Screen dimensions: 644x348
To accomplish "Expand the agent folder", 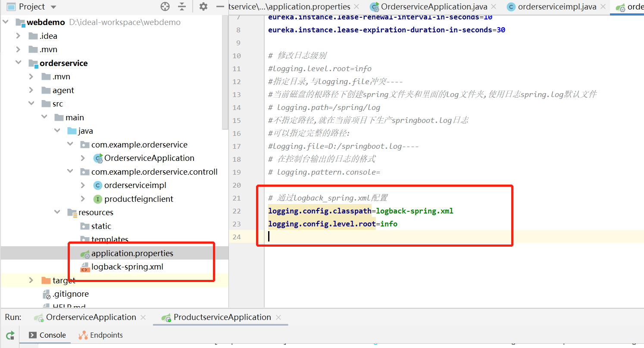I will coord(31,90).
